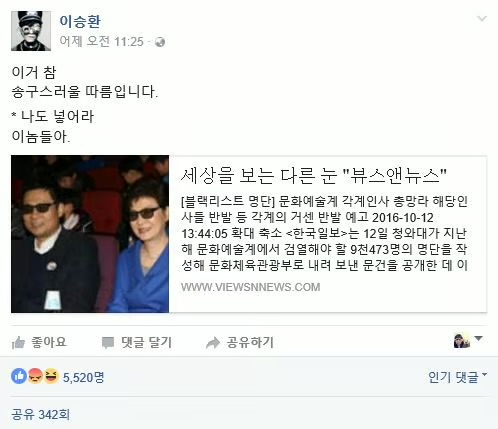Open the 뷰스앤뉴스 article headline link

pos(313,176)
